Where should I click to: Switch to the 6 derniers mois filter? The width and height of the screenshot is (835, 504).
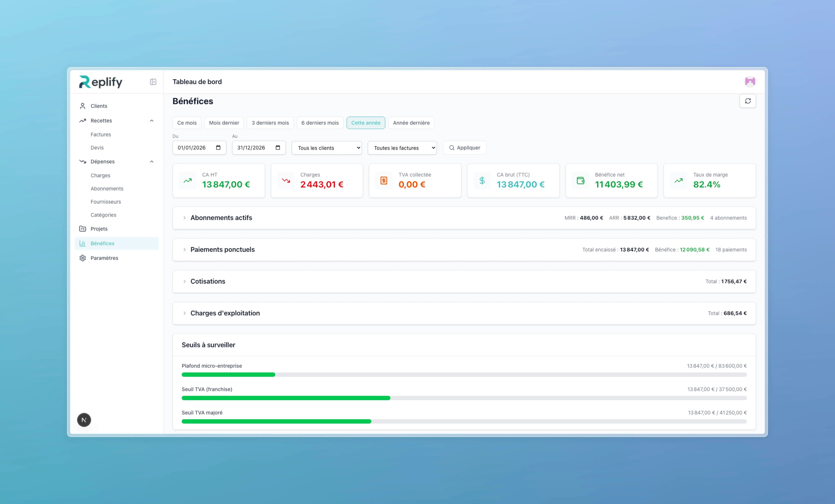320,123
